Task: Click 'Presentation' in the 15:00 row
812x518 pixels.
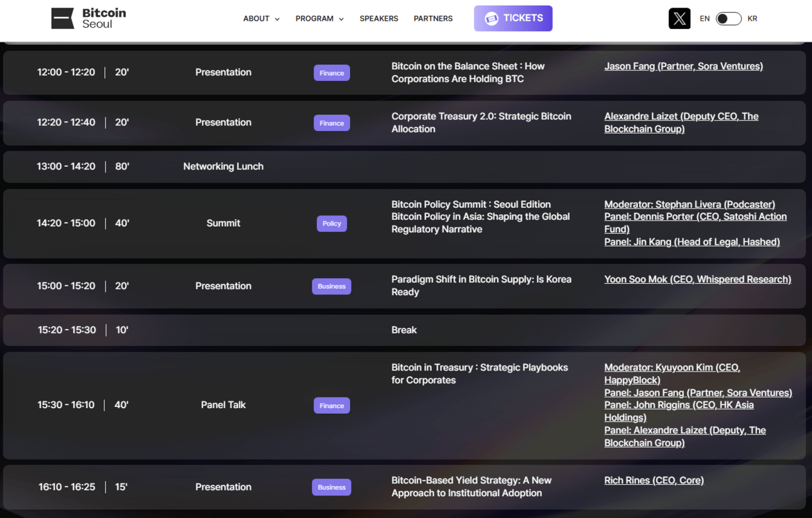Action: tap(223, 286)
